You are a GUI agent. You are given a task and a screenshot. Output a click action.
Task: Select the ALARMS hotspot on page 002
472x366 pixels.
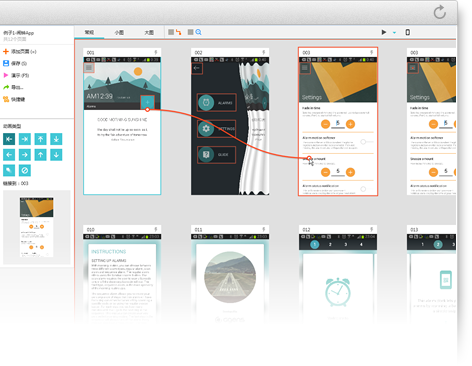coord(217,102)
